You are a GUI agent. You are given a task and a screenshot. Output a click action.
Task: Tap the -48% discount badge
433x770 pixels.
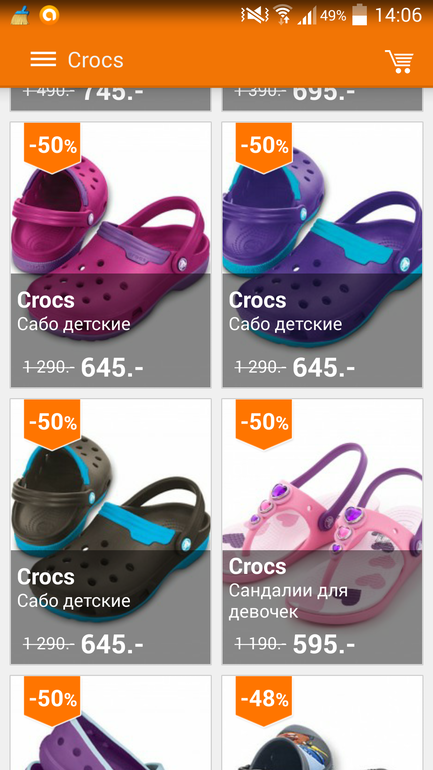coord(264,700)
